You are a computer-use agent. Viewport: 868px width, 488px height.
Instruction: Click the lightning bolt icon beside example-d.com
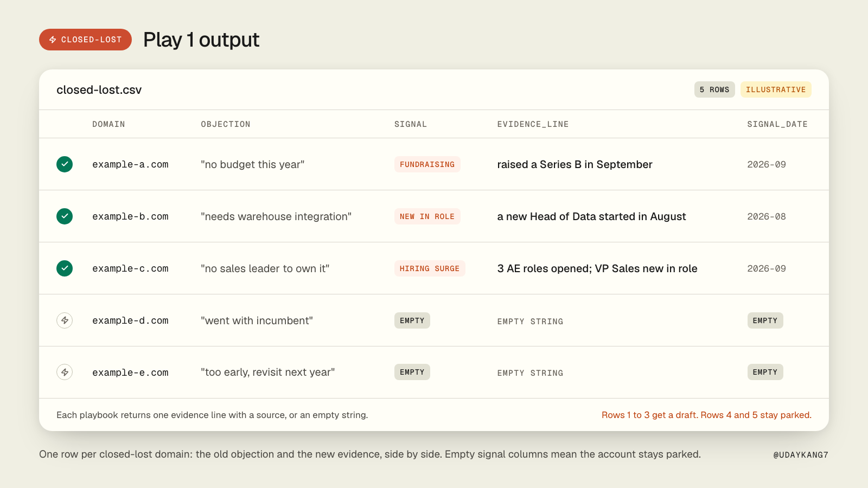(x=65, y=320)
